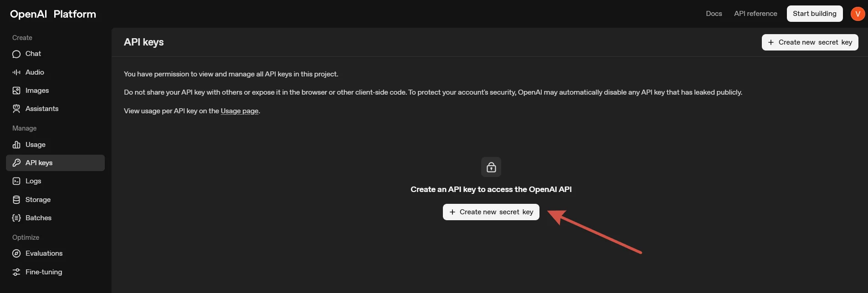Click the Storage database icon
Viewport: 868px width, 293px height.
tap(16, 200)
